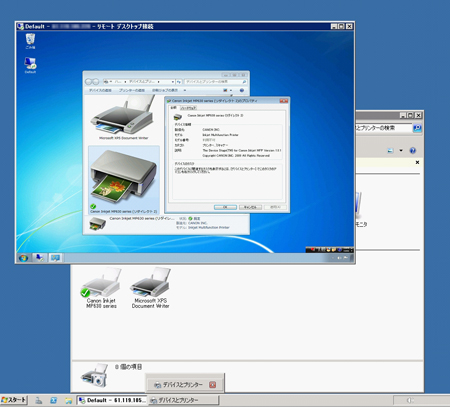The image size is (450, 407).
Task: Click the monitor device partly visible in the local window
Action: [x=359, y=210]
